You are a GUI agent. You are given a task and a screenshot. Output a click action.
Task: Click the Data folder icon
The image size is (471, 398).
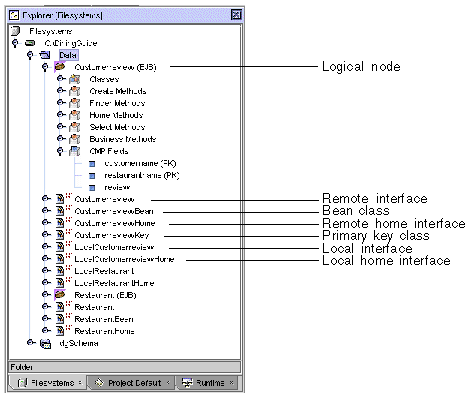[45, 55]
